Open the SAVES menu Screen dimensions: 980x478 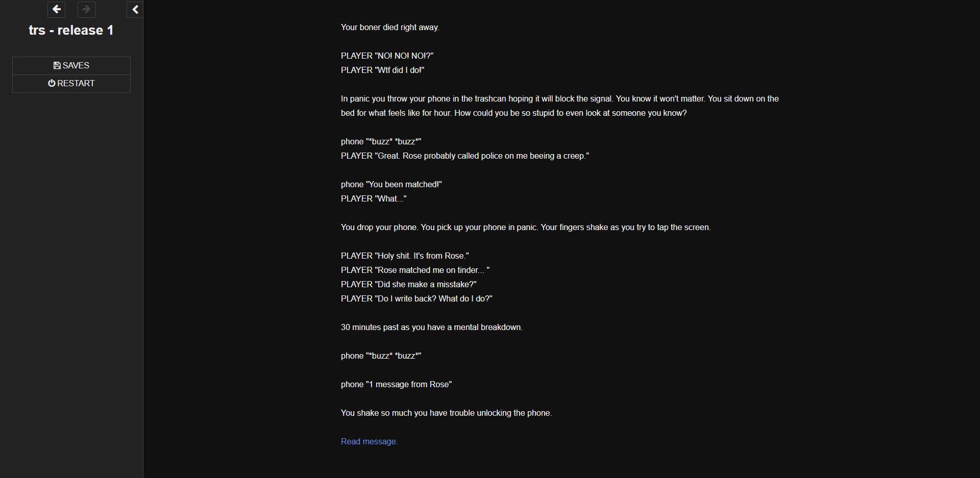click(x=71, y=66)
